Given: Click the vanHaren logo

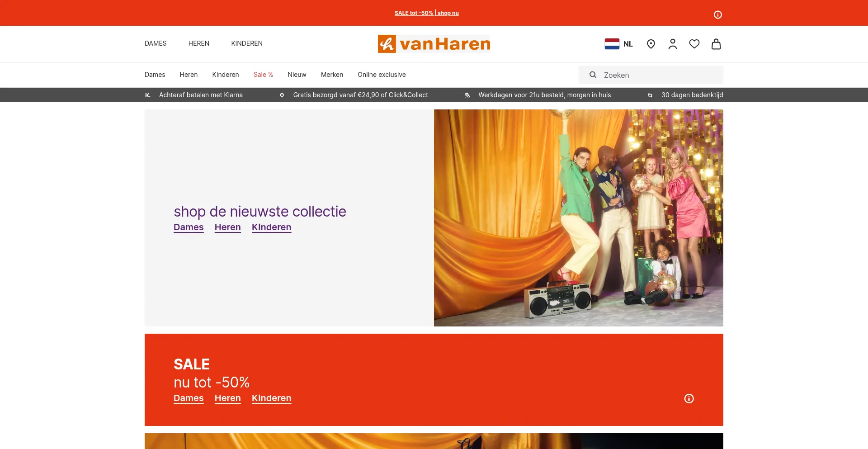Looking at the screenshot, I should click(x=434, y=44).
